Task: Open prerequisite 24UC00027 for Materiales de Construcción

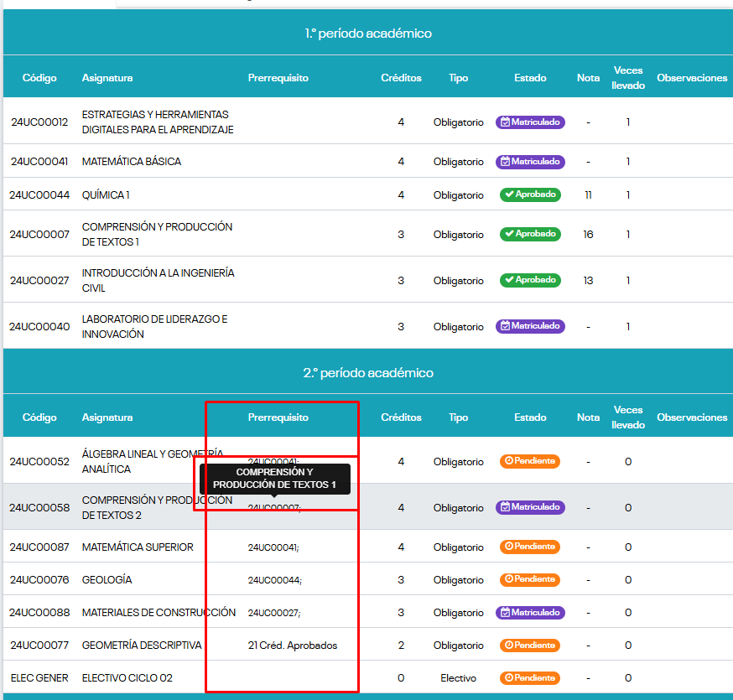Action: coord(273,613)
